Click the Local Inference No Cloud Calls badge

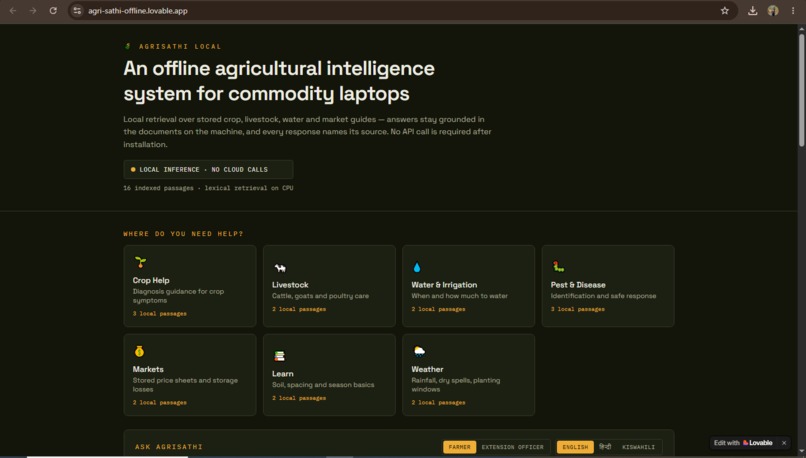pos(208,169)
